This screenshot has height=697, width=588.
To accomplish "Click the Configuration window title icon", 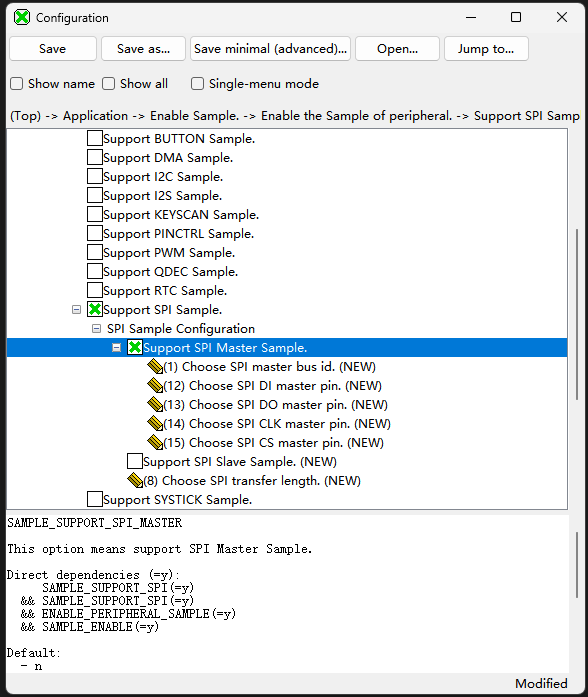I will coord(22,17).
